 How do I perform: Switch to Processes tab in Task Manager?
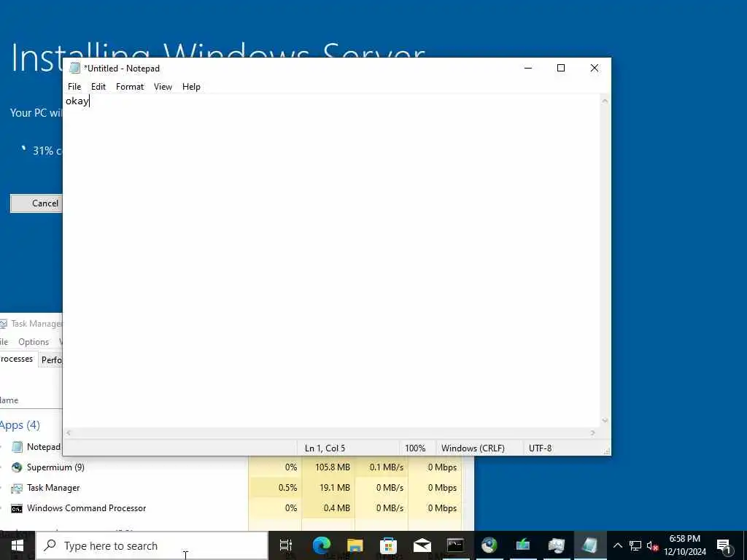click(x=18, y=359)
